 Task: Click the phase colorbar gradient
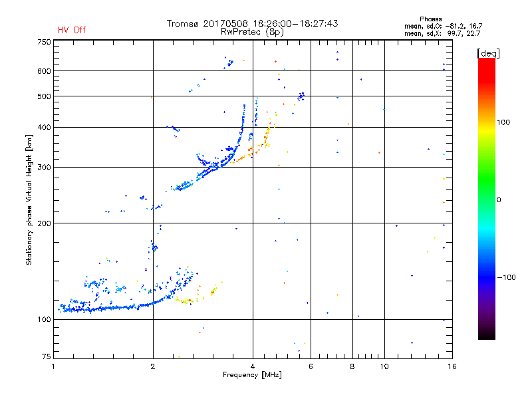point(487,198)
